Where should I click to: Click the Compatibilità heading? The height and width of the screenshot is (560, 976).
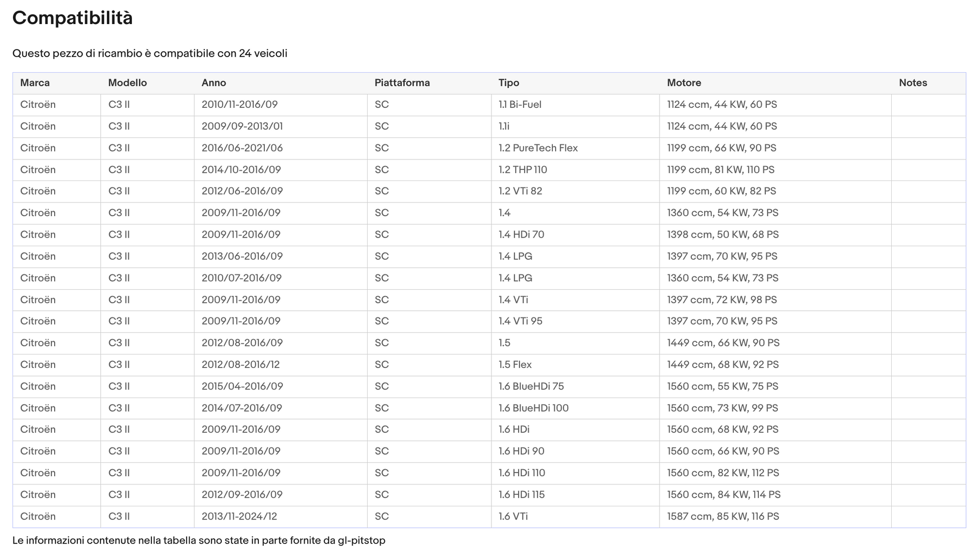(x=72, y=18)
